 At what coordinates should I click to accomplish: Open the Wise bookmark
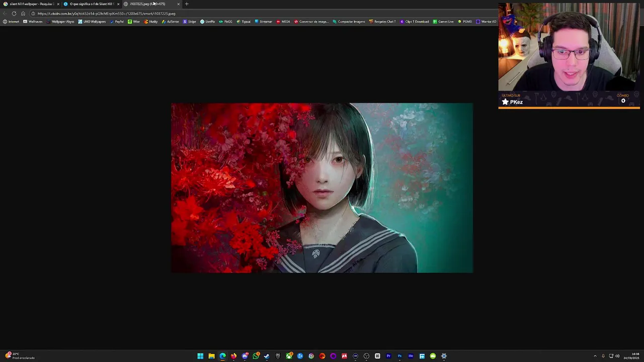coord(134,22)
